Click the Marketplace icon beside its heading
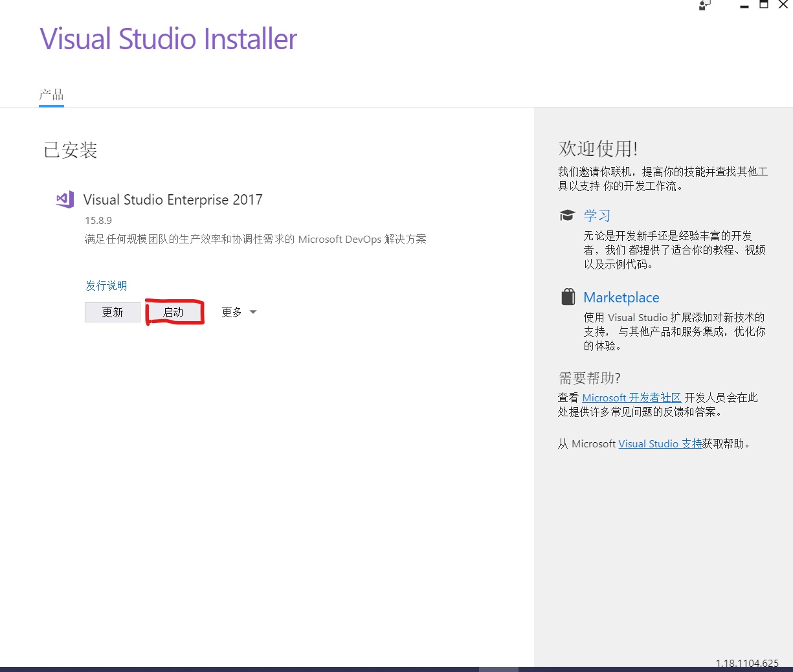The height and width of the screenshot is (672, 793). pos(568,296)
